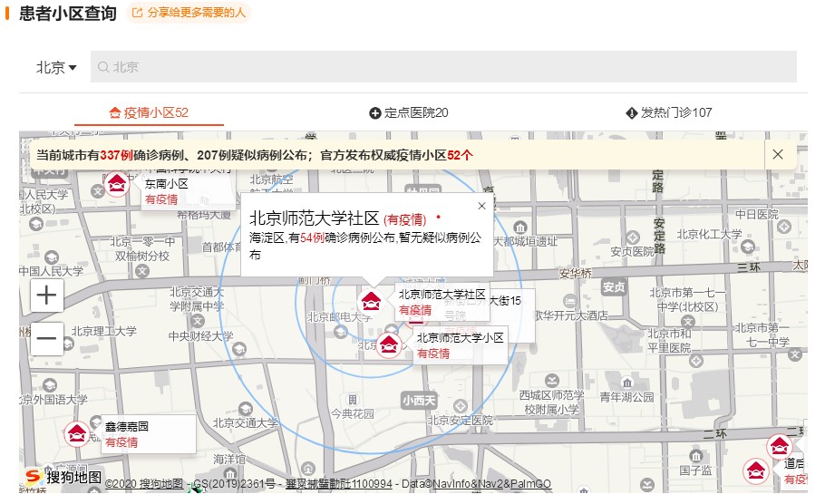Screen dimensions: 825x504
Task: Click the 北京邮电大学 school icon
Action: [x=340, y=332]
